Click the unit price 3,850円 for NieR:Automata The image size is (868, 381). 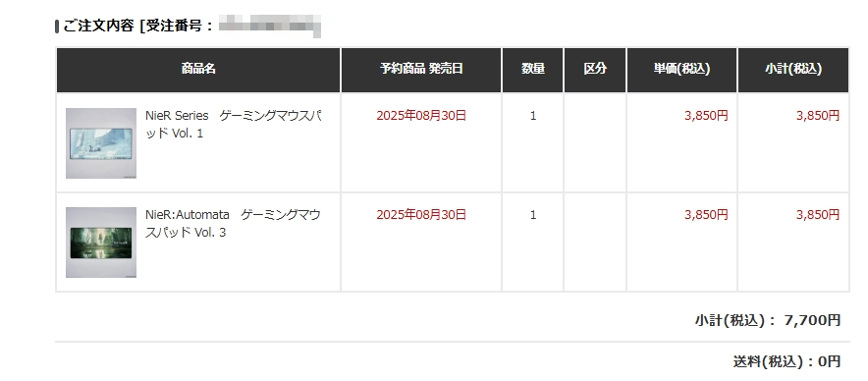[x=706, y=215]
